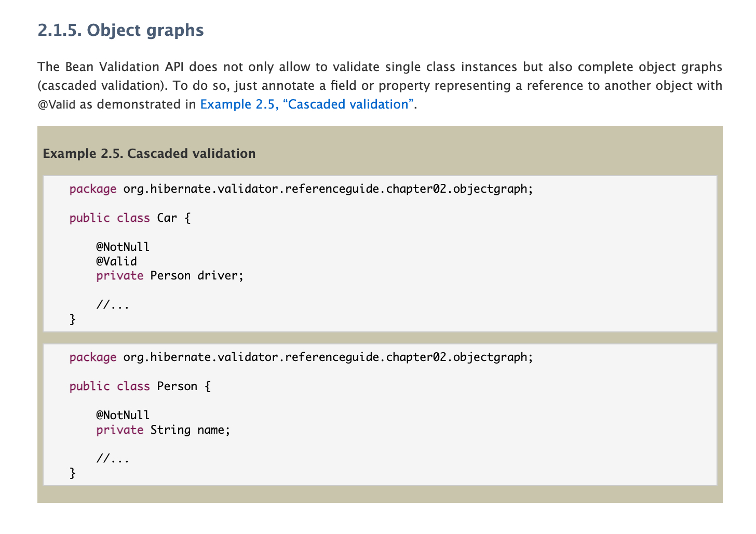The width and height of the screenshot is (756, 534).
Task: Click the closing brace of Car class
Action: [73, 319]
